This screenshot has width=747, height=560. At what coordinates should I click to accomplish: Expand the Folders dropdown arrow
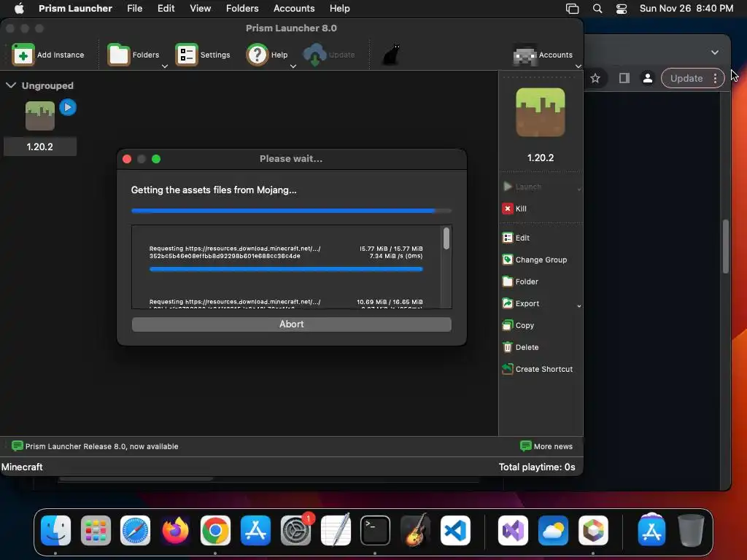coord(165,66)
